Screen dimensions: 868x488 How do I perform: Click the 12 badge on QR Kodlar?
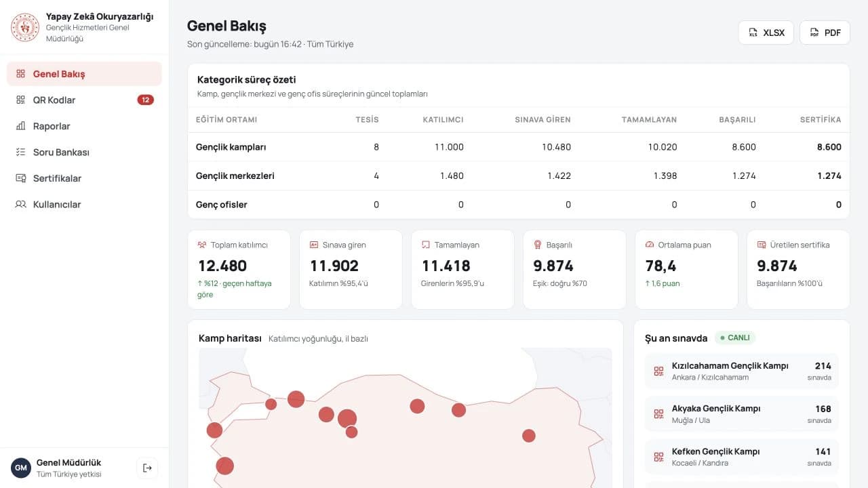tap(146, 100)
